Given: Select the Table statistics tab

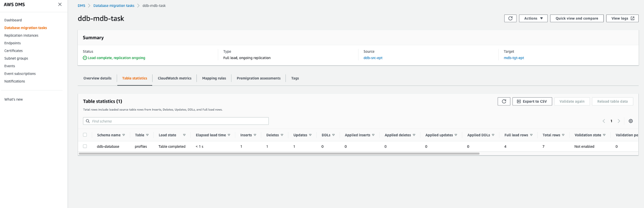Looking at the screenshot, I should click(134, 78).
